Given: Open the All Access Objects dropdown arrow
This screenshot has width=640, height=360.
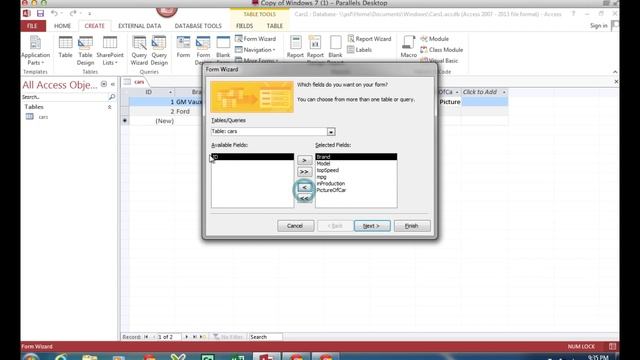Looking at the screenshot, I should point(104,84).
